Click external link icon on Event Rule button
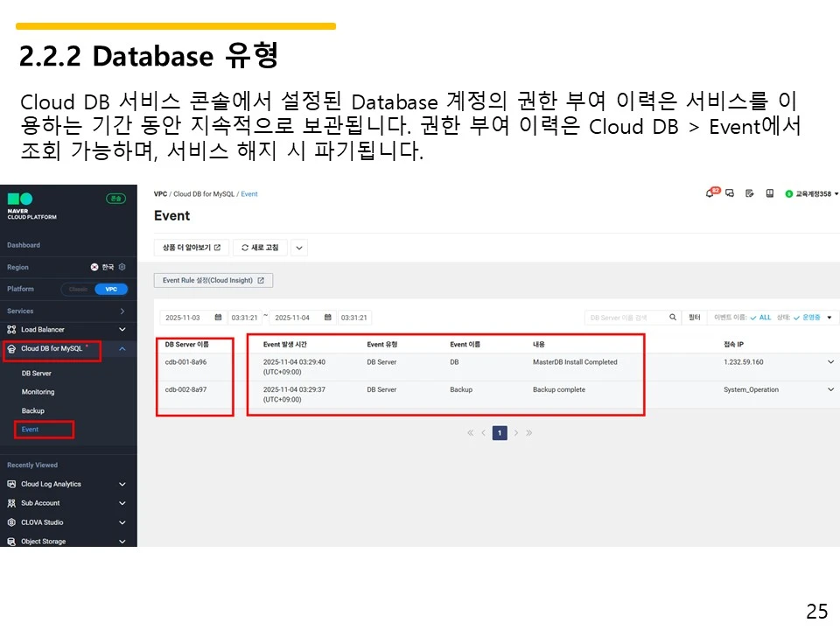The height and width of the screenshot is (630, 840). [x=261, y=280]
